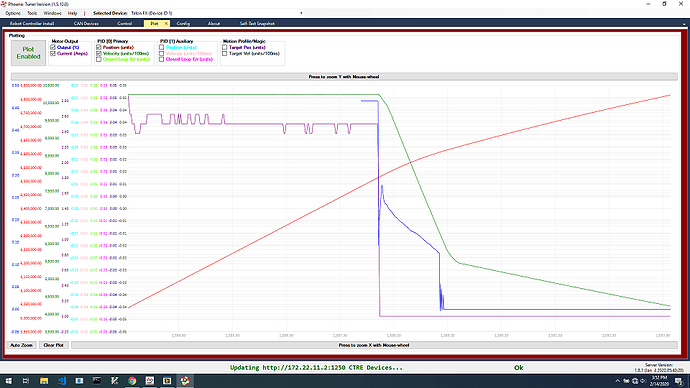
Task: Enable PID 0 Closed Loop Err checkbox
Action: [x=99, y=59]
